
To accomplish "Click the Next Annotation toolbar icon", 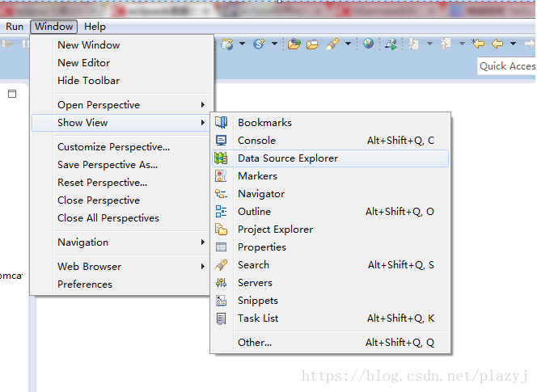I will click(x=414, y=44).
